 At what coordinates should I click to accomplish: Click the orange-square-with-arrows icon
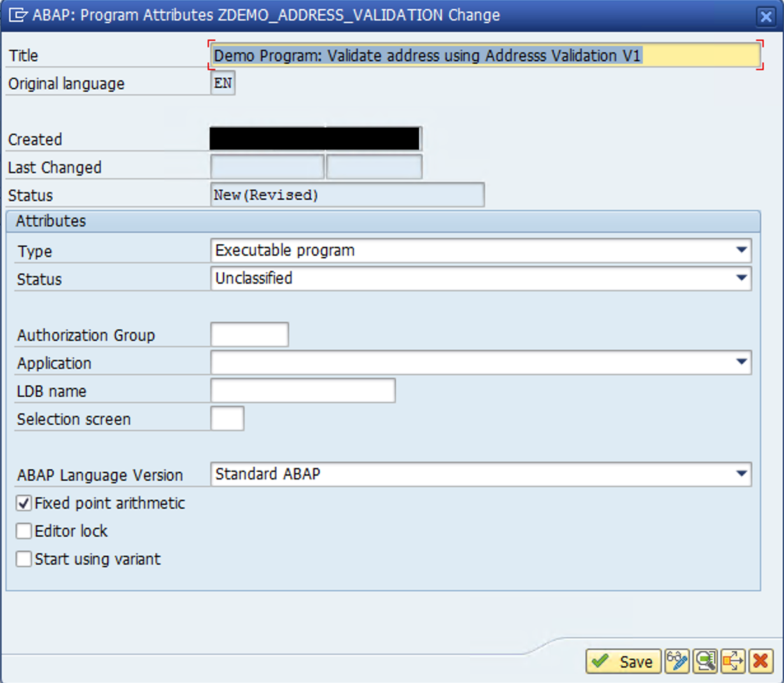coord(733,661)
